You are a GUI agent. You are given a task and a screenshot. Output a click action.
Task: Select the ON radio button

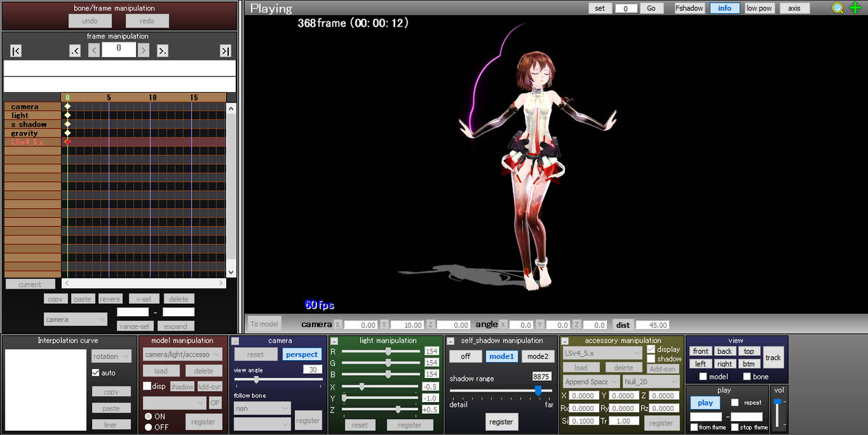[x=148, y=416]
